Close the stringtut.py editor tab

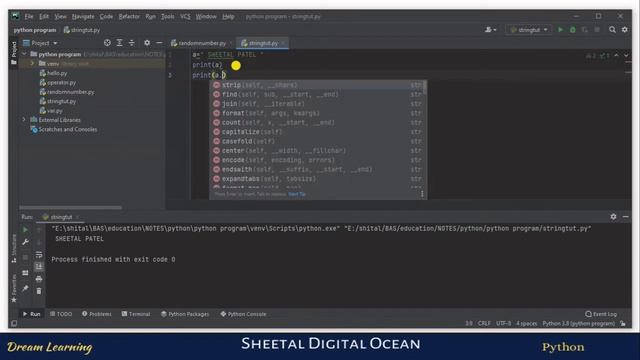pyautogui.click(x=284, y=43)
